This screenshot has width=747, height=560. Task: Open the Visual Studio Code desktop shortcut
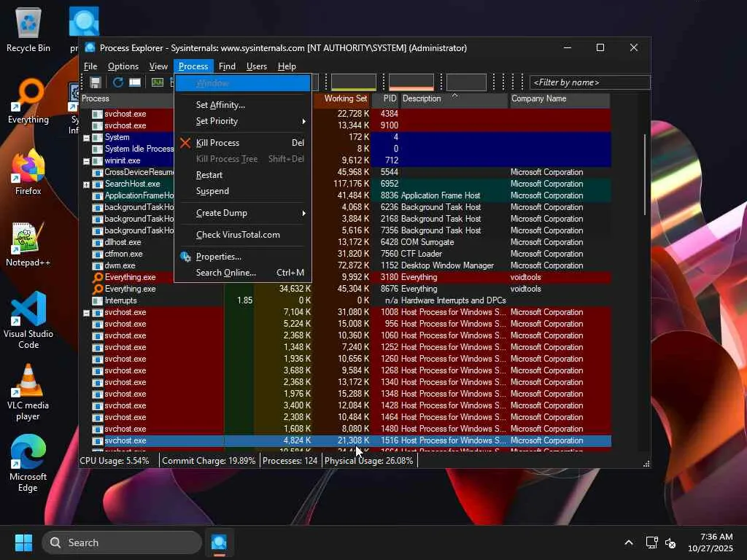tap(28, 320)
